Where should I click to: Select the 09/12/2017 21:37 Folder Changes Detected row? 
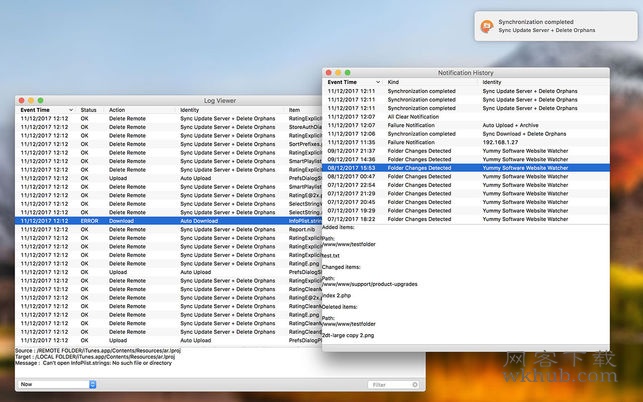click(x=465, y=151)
